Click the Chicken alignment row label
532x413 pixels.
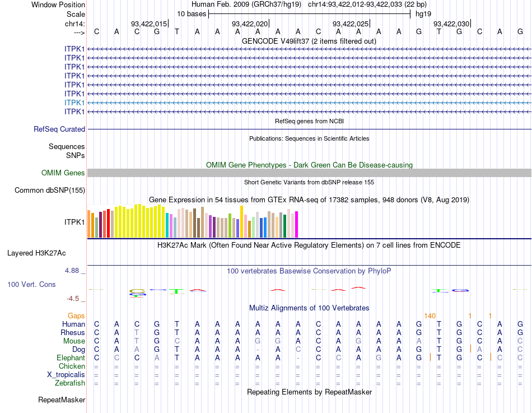click(72, 366)
